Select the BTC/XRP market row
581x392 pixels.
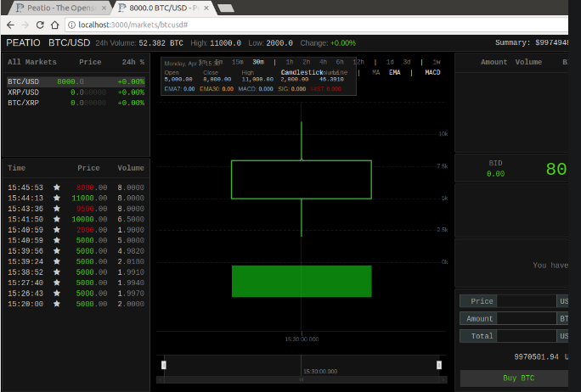tap(23, 103)
